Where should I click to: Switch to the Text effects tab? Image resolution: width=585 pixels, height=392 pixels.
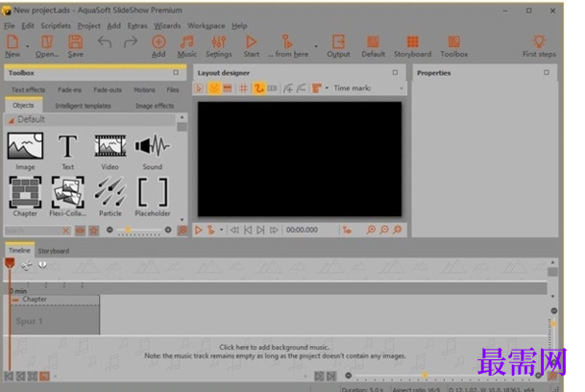29,90
